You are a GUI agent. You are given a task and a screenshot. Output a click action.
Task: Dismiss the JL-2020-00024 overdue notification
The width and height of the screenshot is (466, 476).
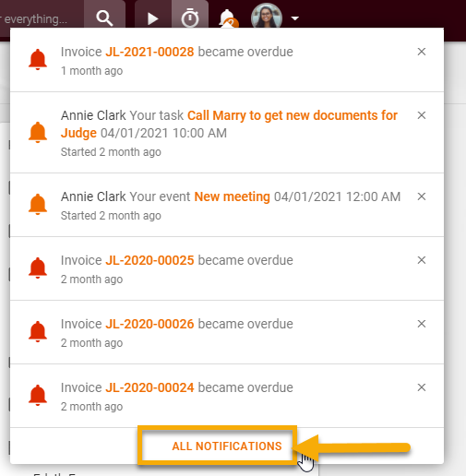[x=422, y=387]
